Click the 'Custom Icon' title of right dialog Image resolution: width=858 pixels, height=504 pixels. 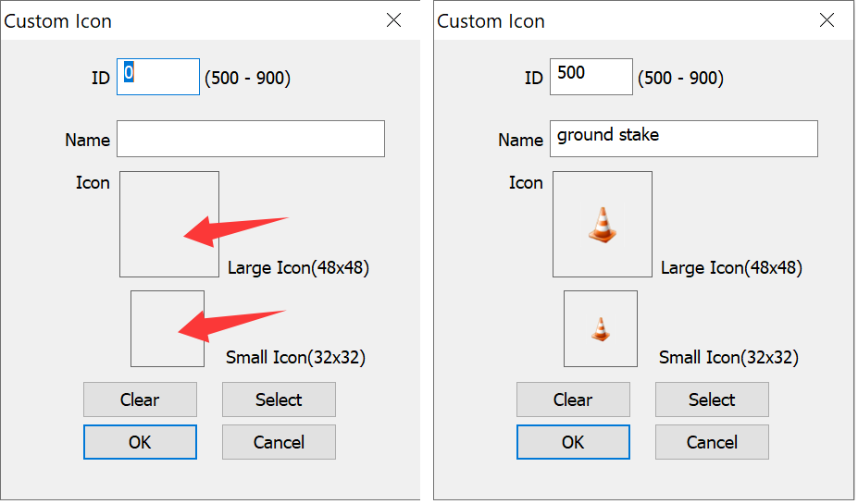click(491, 21)
